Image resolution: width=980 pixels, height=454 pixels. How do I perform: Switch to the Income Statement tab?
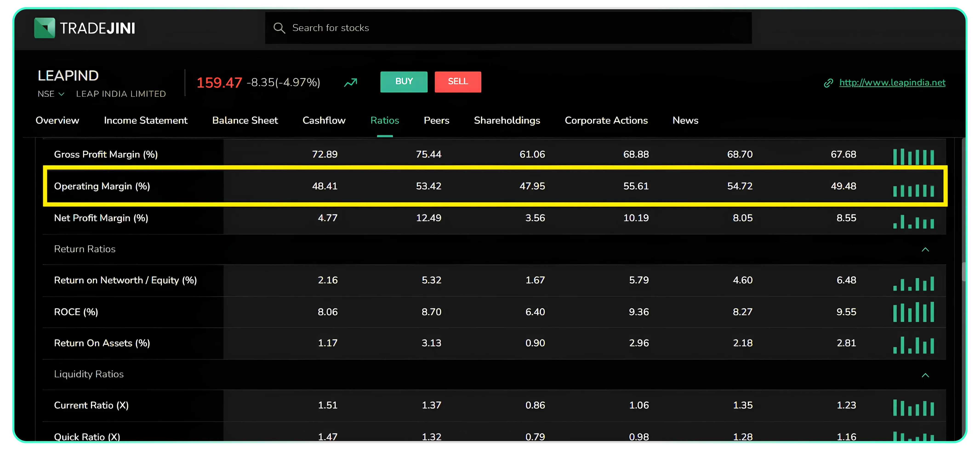tap(146, 120)
